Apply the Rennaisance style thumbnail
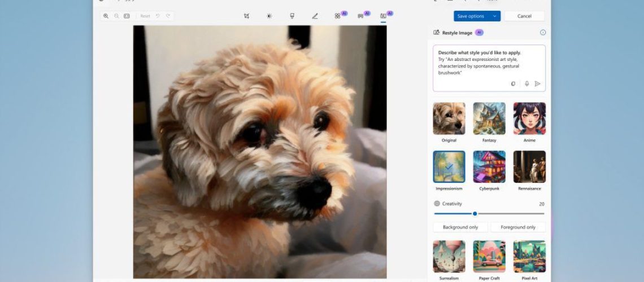The image size is (644, 282). click(529, 166)
